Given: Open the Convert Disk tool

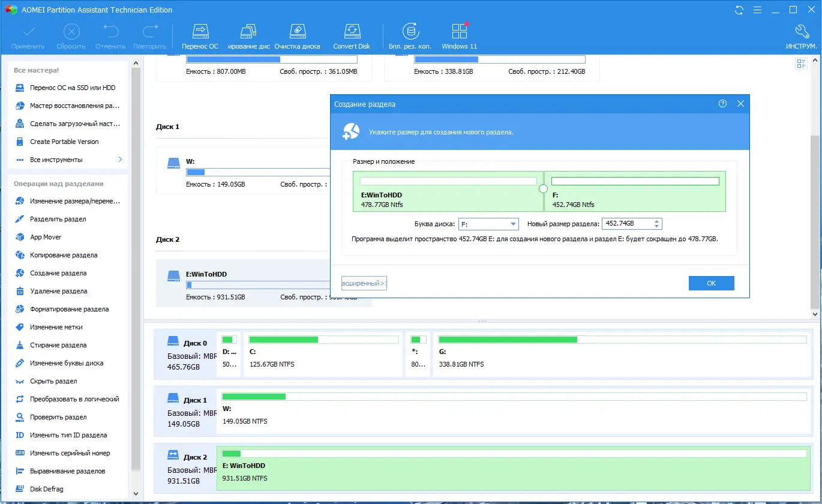Looking at the screenshot, I should click(x=352, y=37).
